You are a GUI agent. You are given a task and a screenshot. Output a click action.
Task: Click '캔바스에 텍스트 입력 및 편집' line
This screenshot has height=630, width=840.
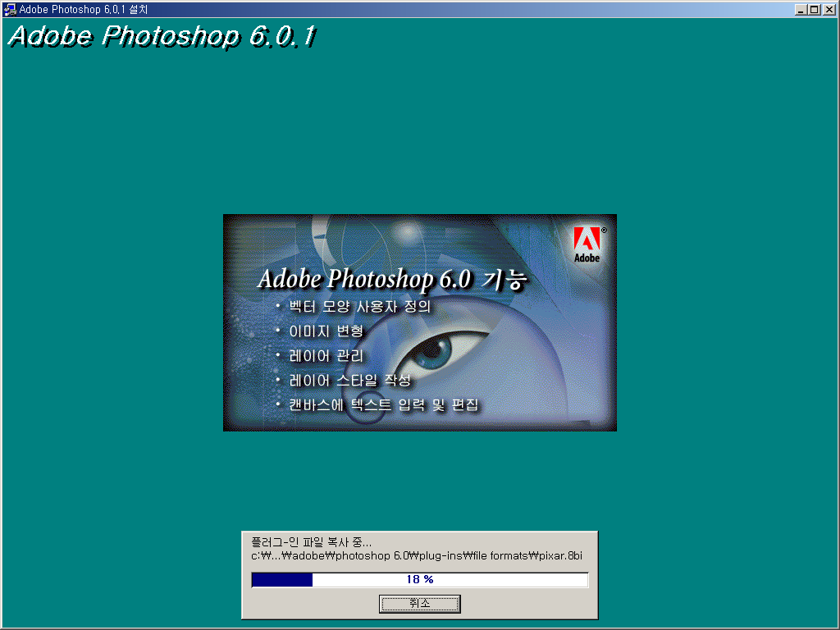384,405
